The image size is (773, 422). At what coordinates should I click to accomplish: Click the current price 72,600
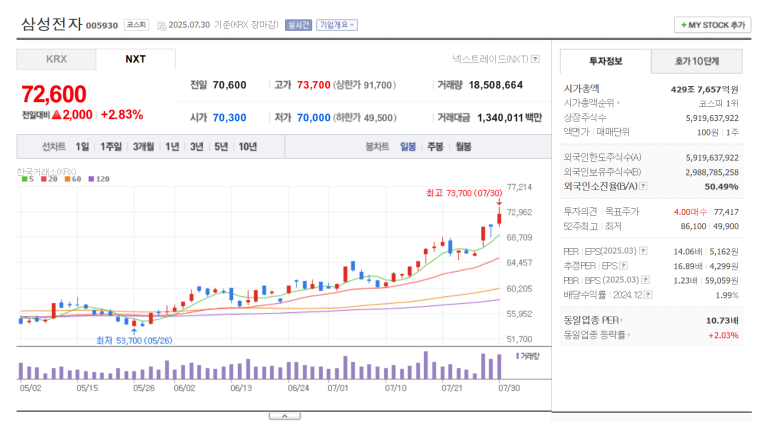coord(54,94)
